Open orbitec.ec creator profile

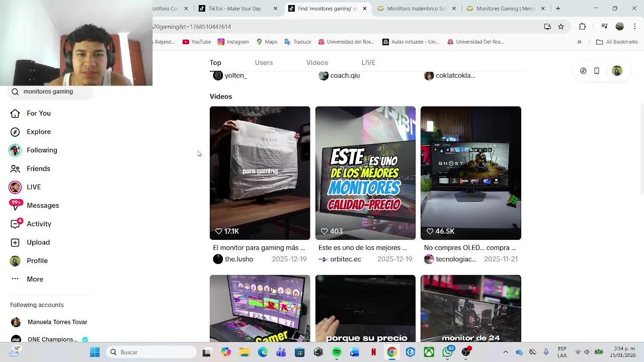point(340,259)
